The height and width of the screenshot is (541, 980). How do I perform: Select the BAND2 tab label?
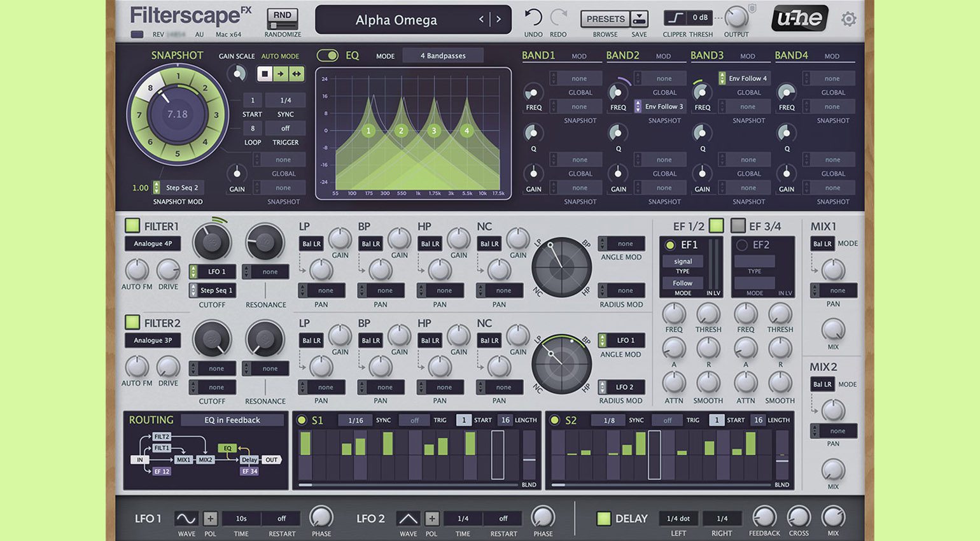(622, 55)
